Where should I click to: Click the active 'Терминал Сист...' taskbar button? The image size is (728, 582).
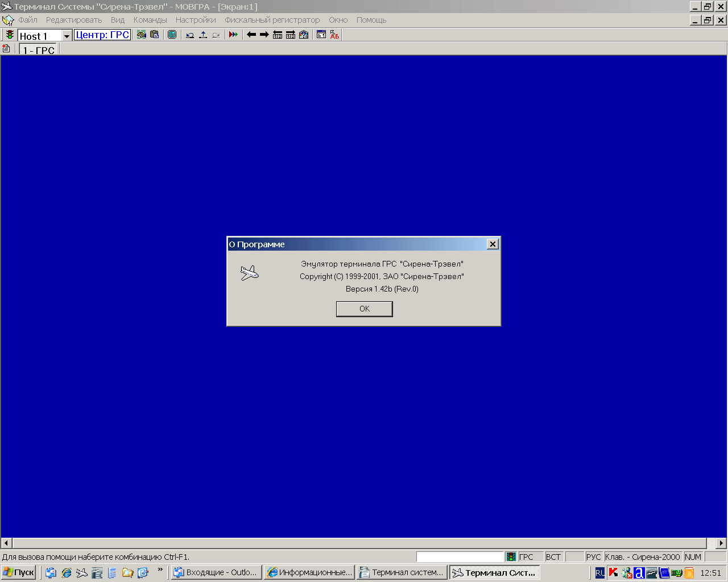tap(495, 572)
